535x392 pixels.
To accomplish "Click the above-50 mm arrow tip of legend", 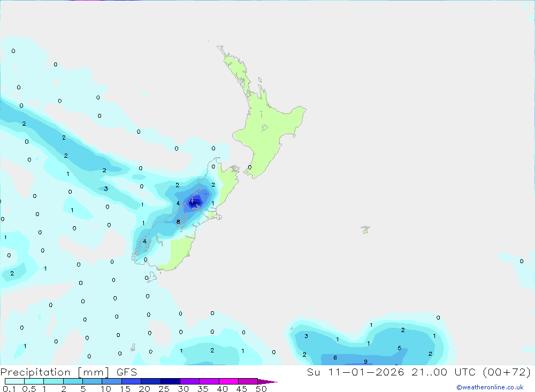I will click(267, 382).
